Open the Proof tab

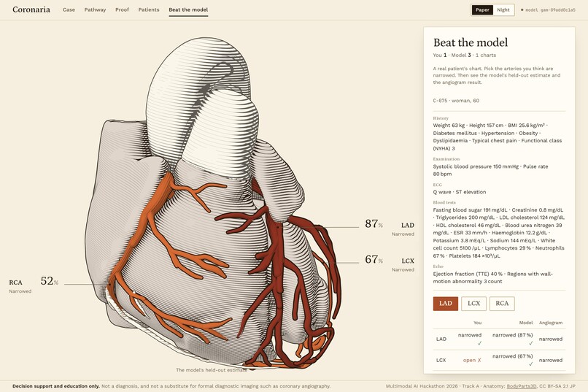click(122, 9)
